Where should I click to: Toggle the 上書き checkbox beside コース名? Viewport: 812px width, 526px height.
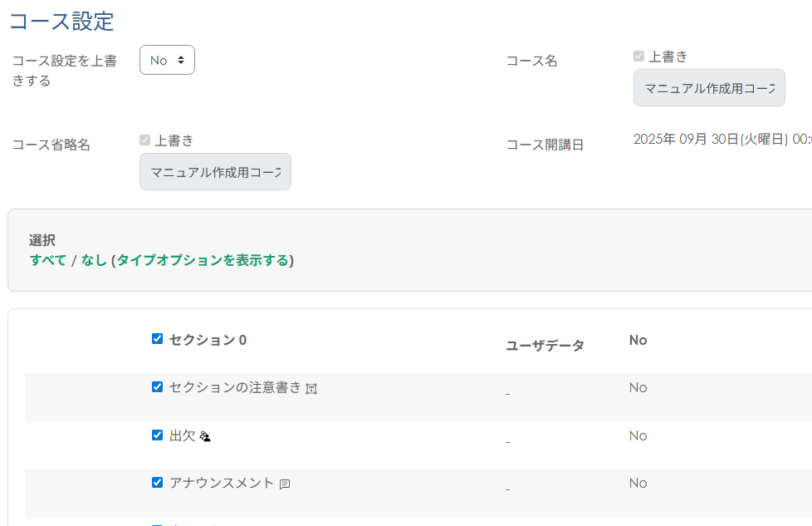pyautogui.click(x=638, y=57)
